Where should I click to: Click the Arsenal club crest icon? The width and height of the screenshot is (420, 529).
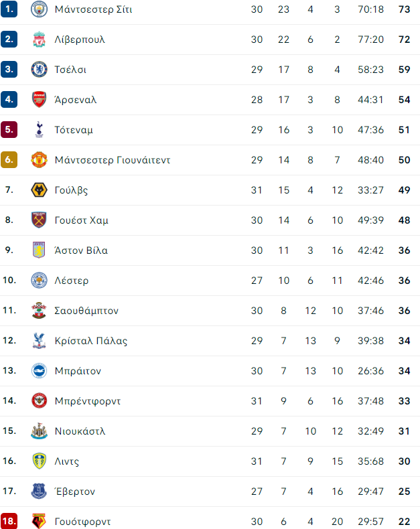(40, 100)
